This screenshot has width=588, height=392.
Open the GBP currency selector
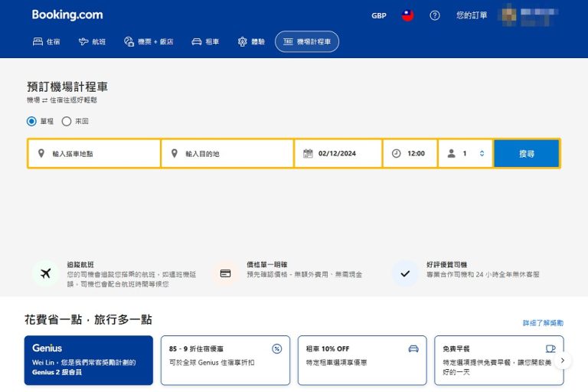tap(379, 15)
